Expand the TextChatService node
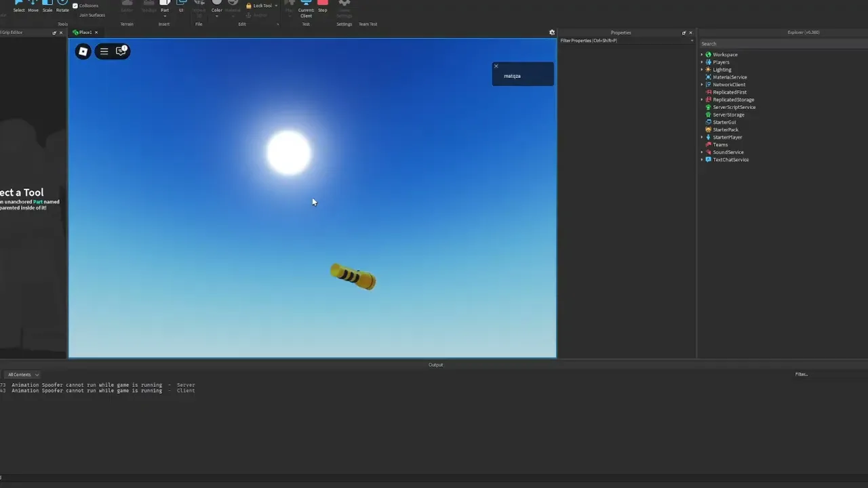Screen dimensions: 868x488 [x=702, y=160]
